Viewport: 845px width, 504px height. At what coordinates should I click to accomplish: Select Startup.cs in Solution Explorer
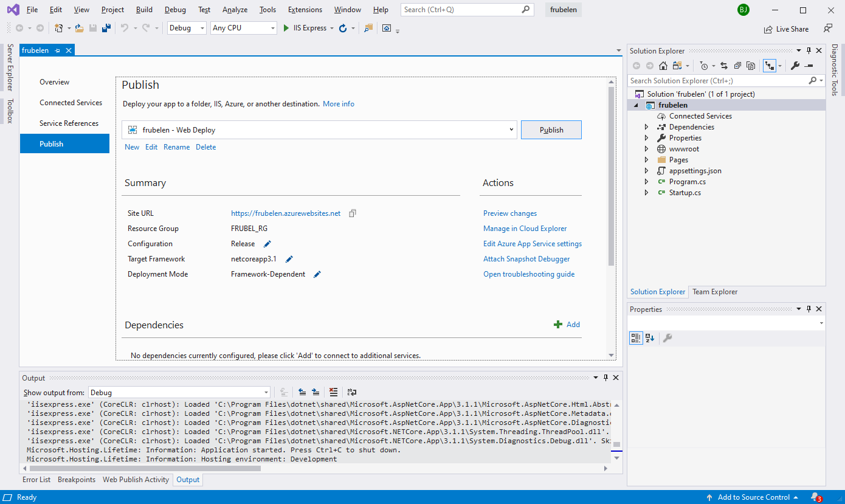click(685, 193)
